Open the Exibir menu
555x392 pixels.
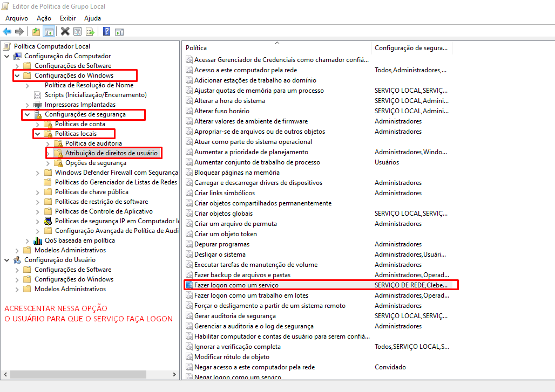pos(67,18)
